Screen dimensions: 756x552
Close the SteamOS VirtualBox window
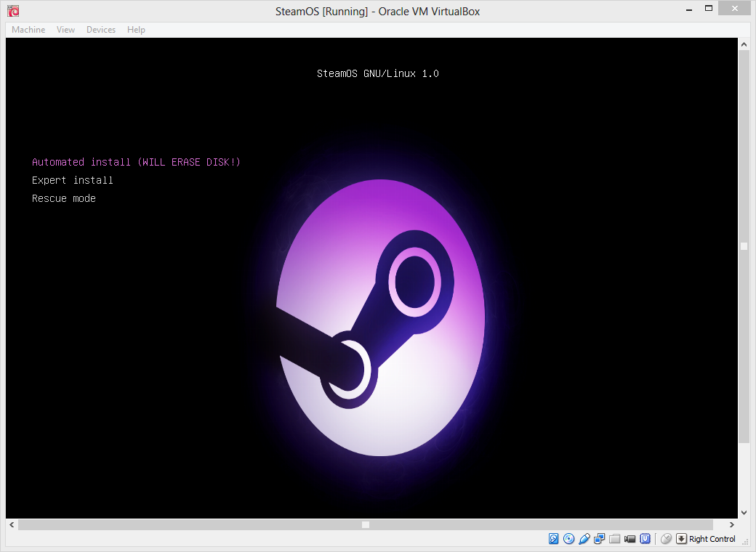tap(734, 8)
